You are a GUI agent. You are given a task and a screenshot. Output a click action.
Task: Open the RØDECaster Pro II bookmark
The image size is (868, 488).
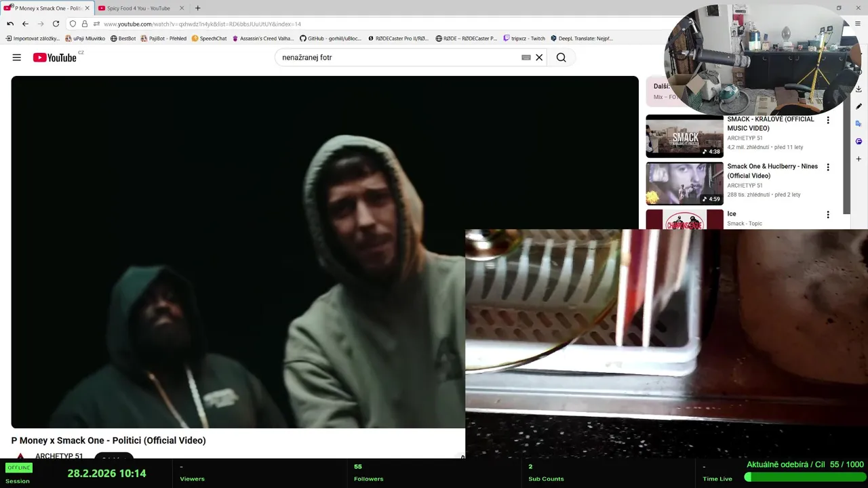tap(398, 39)
